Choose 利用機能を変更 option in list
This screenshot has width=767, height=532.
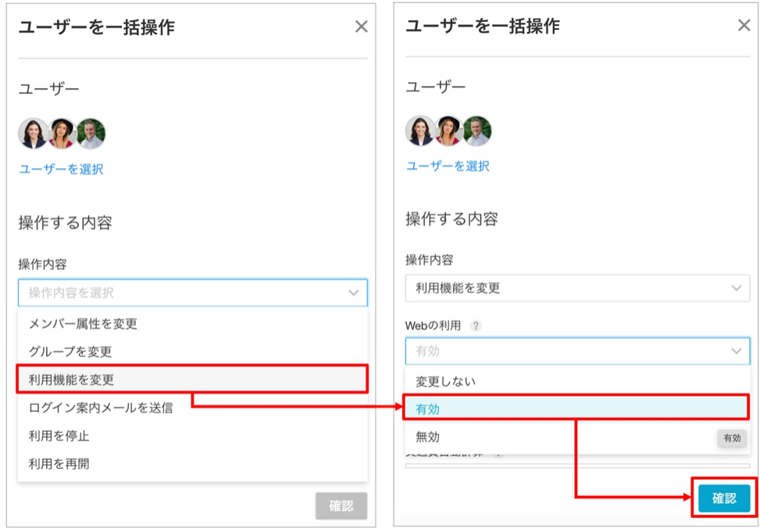click(x=193, y=380)
